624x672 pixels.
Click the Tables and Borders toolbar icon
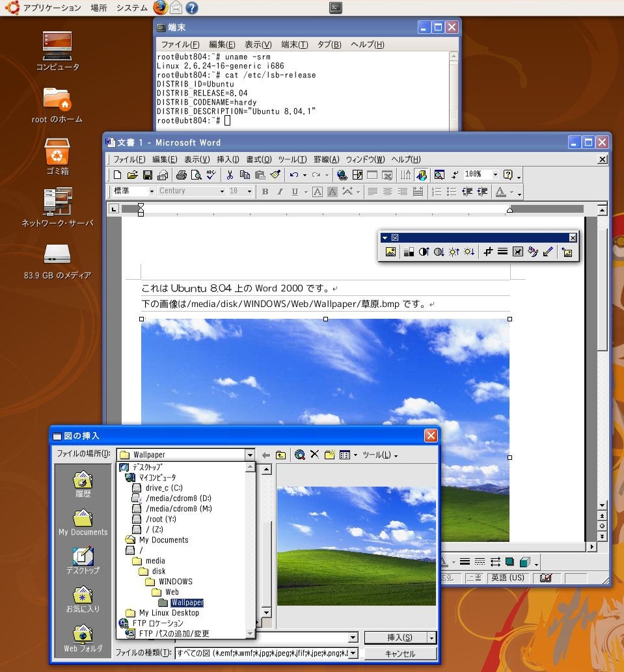[x=357, y=175]
